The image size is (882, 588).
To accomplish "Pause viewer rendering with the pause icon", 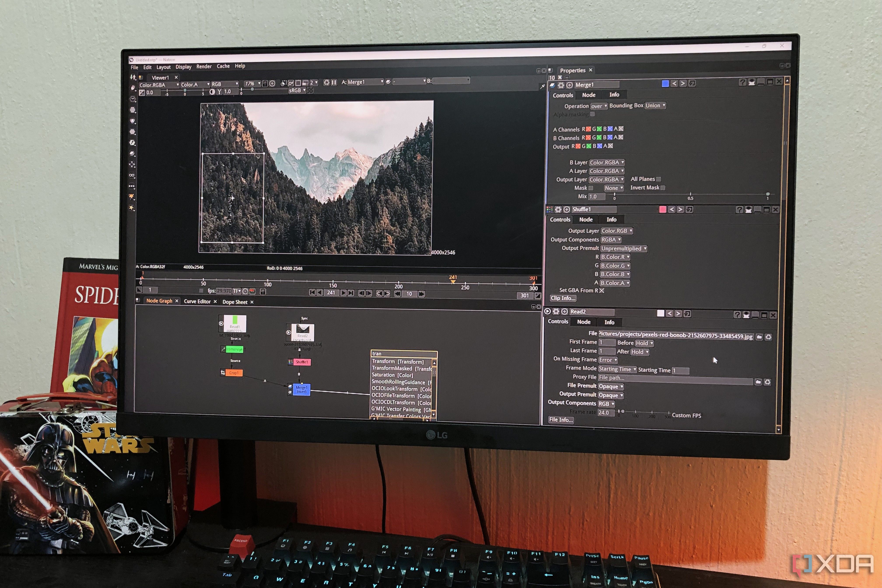I will 334,83.
